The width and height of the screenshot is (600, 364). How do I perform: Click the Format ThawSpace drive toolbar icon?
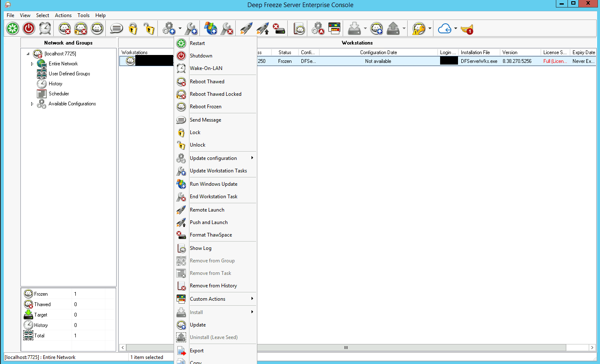[x=279, y=28]
